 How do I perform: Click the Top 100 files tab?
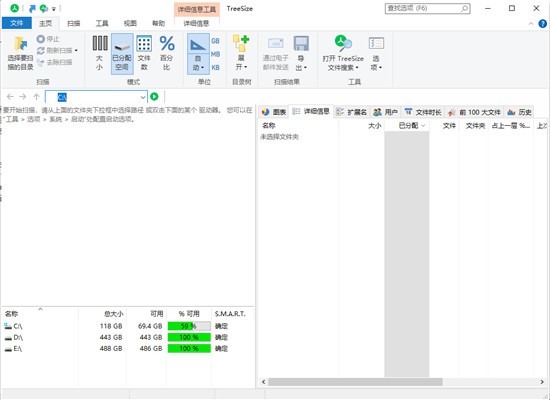click(475, 112)
